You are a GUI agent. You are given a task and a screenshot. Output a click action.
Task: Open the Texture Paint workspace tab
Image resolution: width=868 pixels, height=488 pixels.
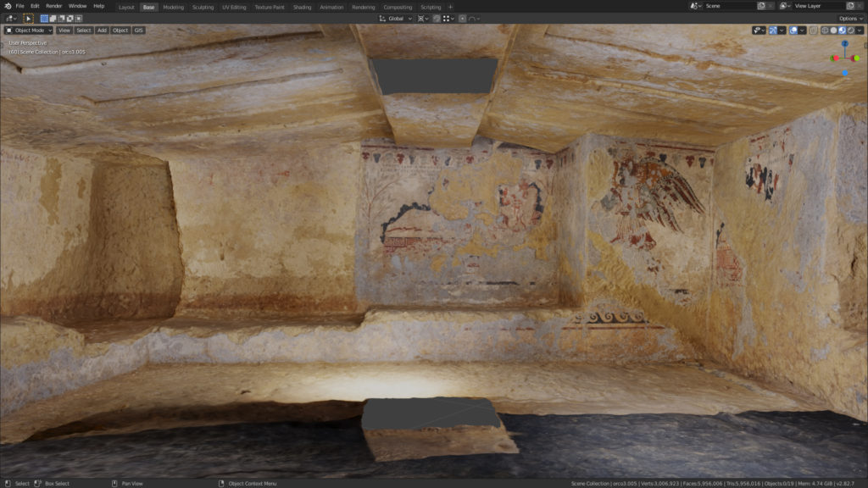270,7
